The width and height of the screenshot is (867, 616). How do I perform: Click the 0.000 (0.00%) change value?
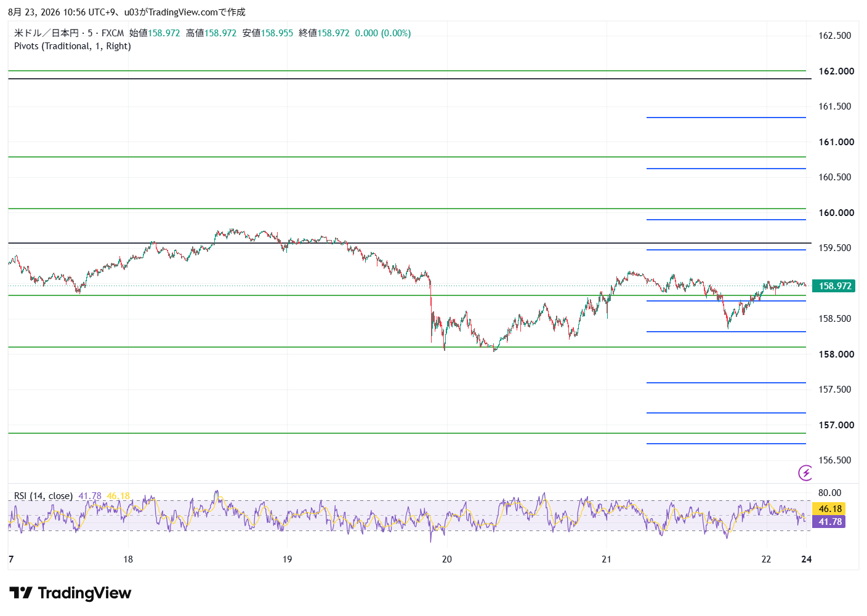pos(383,33)
